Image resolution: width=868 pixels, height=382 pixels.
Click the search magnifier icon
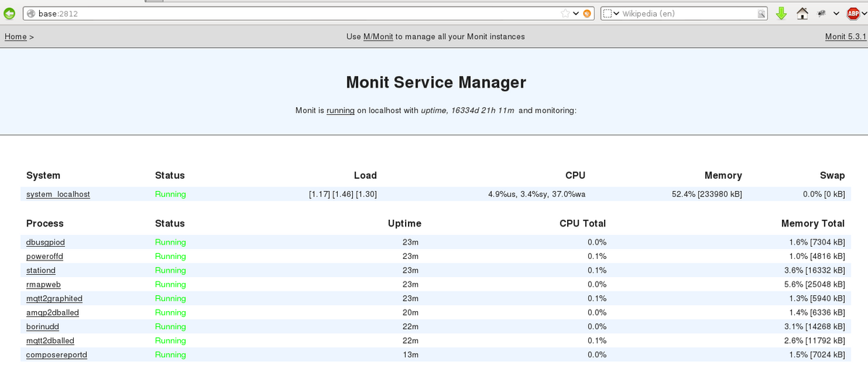pos(762,14)
